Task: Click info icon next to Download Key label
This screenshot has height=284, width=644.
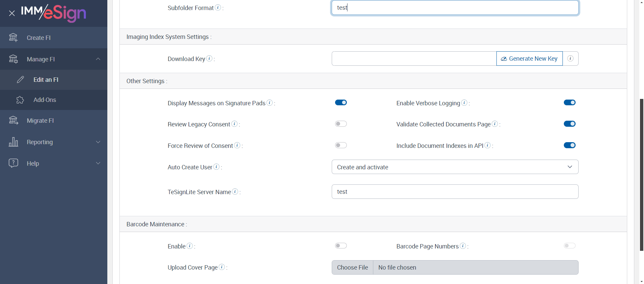Action: (x=209, y=58)
